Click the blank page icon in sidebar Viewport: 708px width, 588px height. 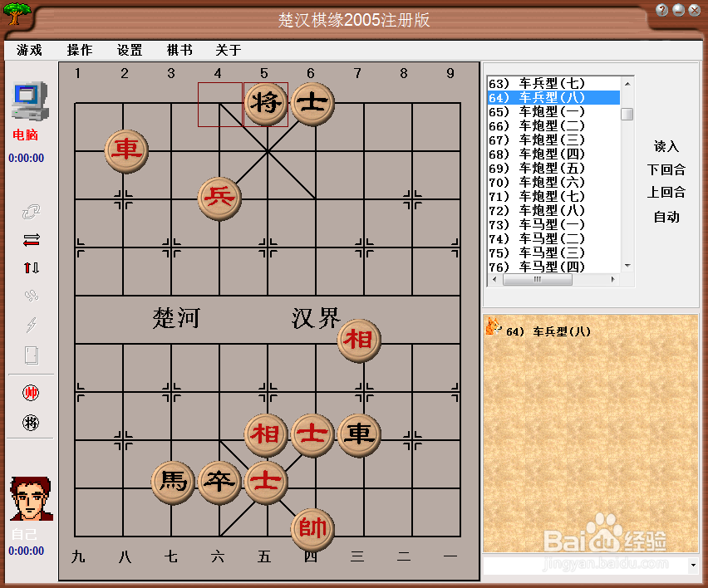click(x=31, y=355)
